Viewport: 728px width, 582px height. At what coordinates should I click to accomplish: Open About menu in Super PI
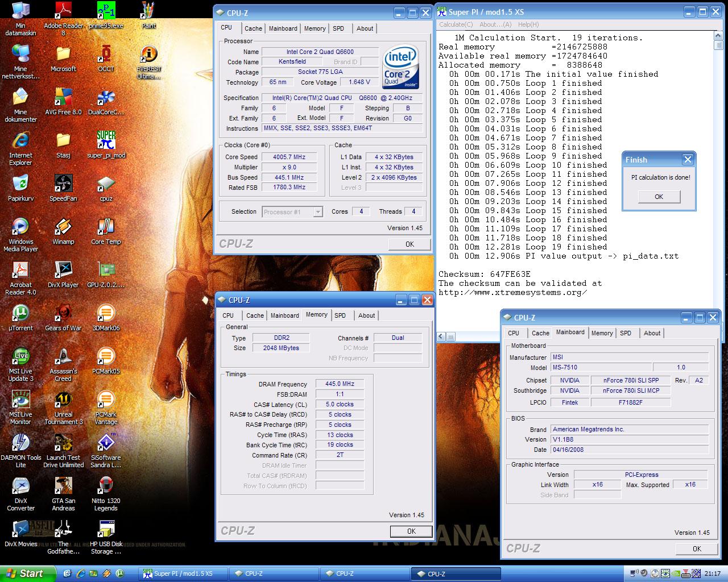click(x=495, y=24)
